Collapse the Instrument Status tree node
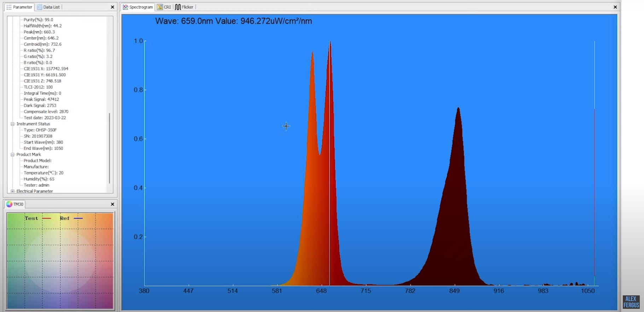Viewport: 644px width, 312px height. tap(13, 124)
